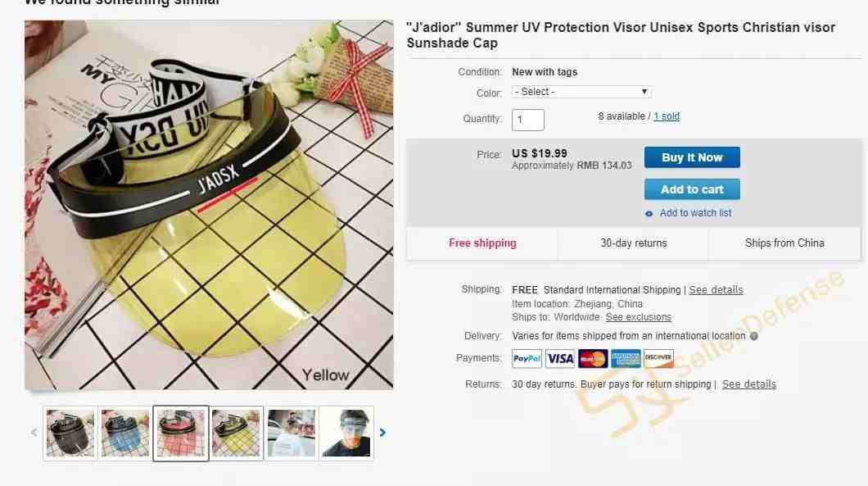
Task: Select the blue visor thumbnail
Action: tap(125, 433)
